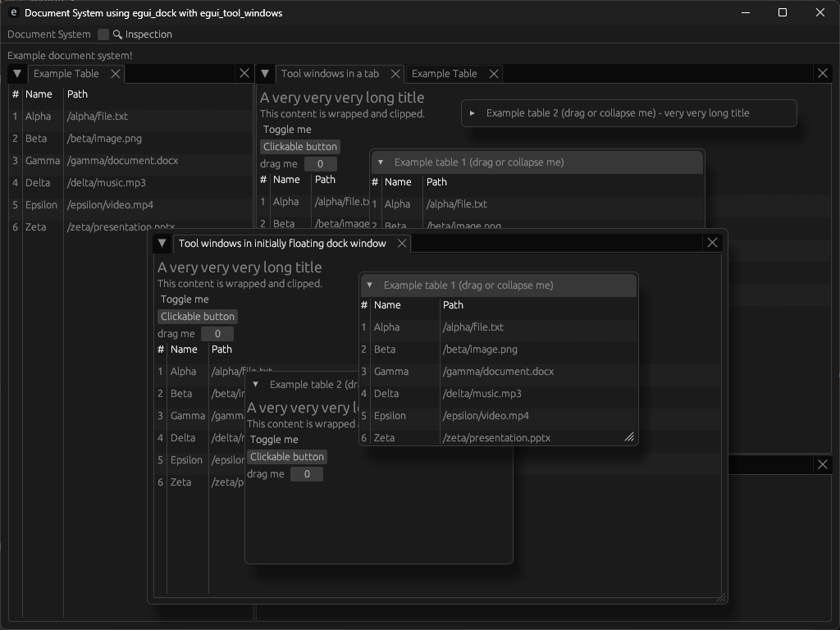
Task: Click /epsilon/video.mp4 in left panel table
Action: 111,205
